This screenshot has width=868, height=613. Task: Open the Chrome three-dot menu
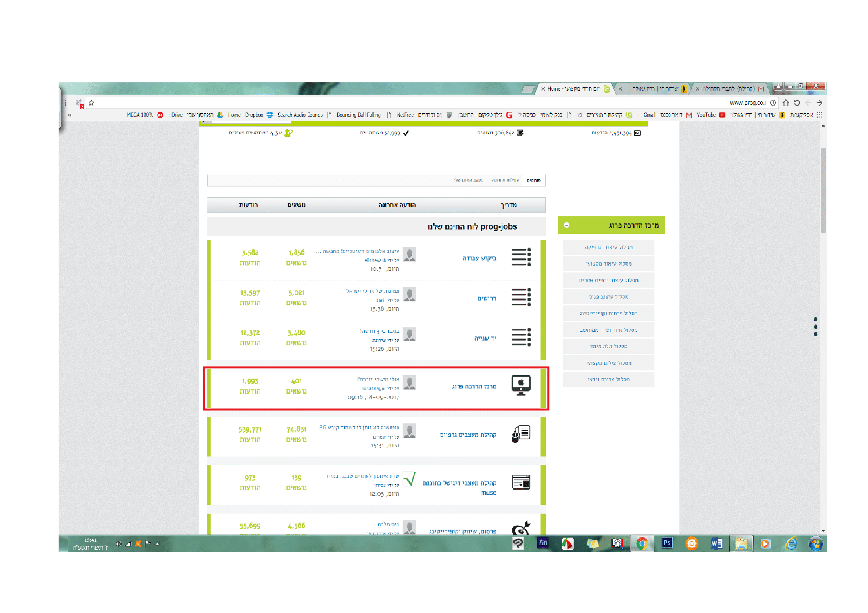coord(65,103)
